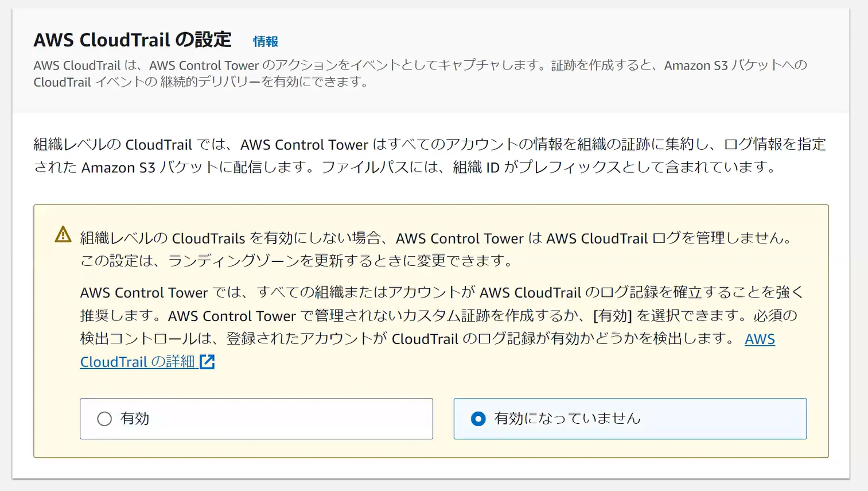Click the description text starting with 組織レベルの CloudTrail では

click(x=430, y=156)
